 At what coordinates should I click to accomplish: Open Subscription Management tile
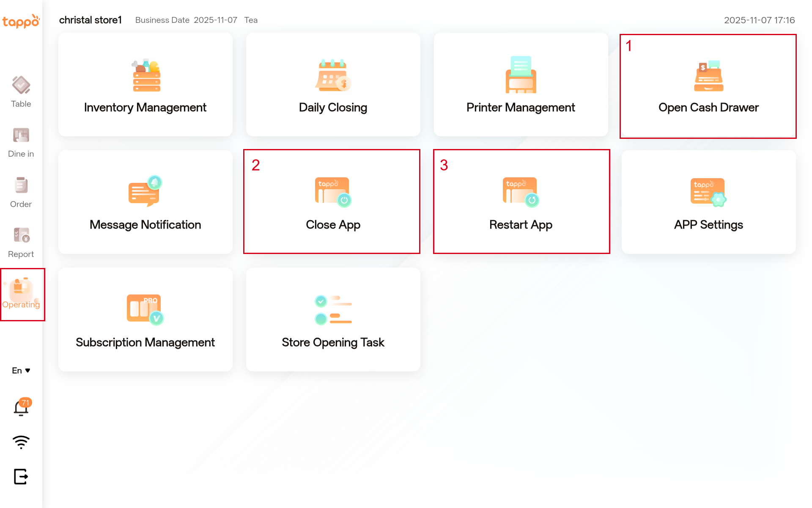[x=145, y=320]
